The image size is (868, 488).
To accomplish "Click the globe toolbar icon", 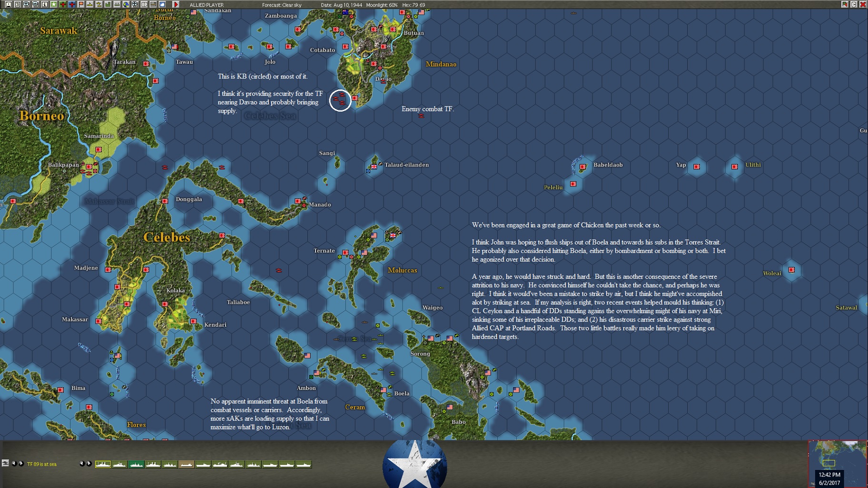I will point(126,4).
